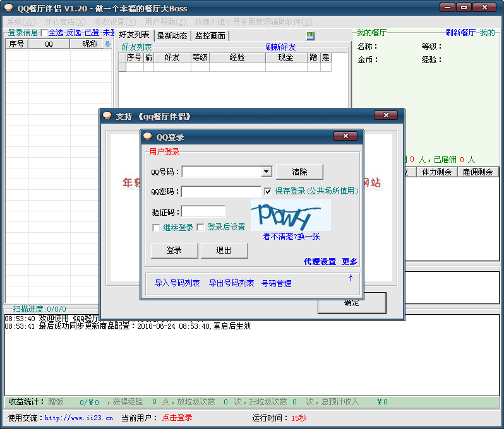
Task: Click the blue down-arrow icon beside 昵称 column
Action: [x=107, y=44]
